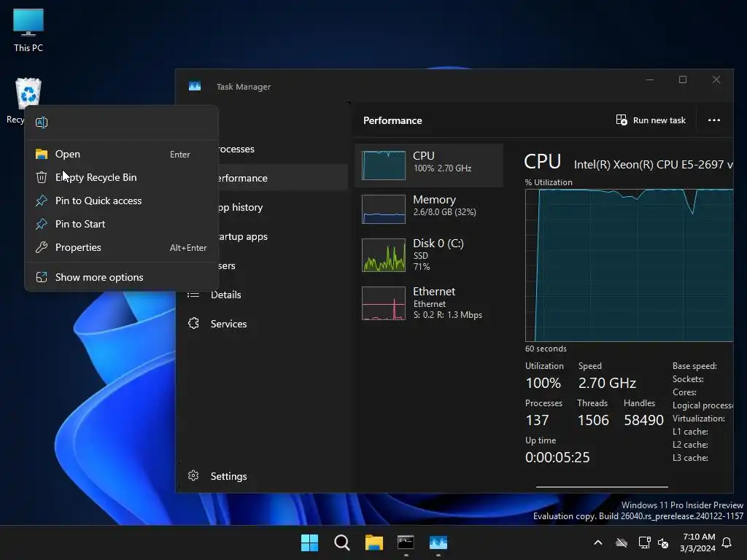
Task: Switch to Processes in Task Manager sidebar
Action: pyautogui.click(x=283, y=149)
